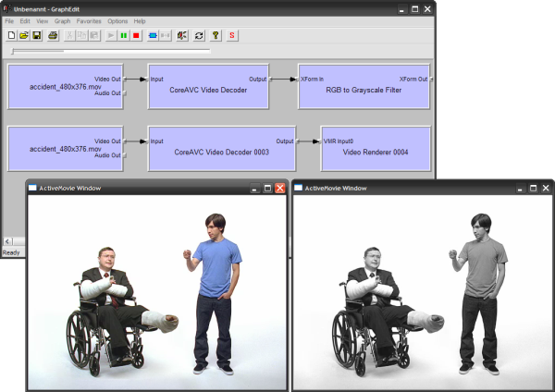The image size is (555, 392).
Task: Print the graph using printer icon
Action: (53, 35)
